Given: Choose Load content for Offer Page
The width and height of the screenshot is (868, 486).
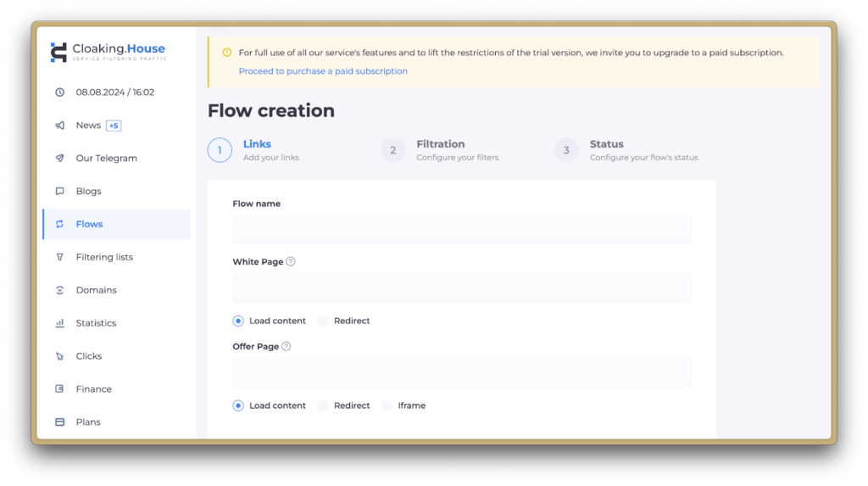Looking at the screenshot, I should [x=238, y=406].
